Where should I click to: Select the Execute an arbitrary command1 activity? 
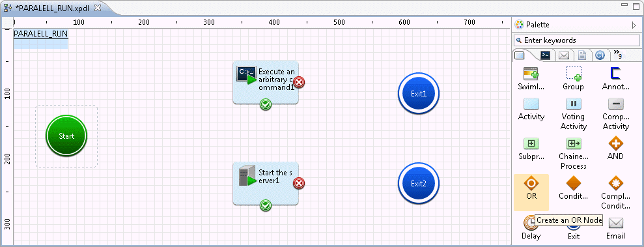click(265, 83)
